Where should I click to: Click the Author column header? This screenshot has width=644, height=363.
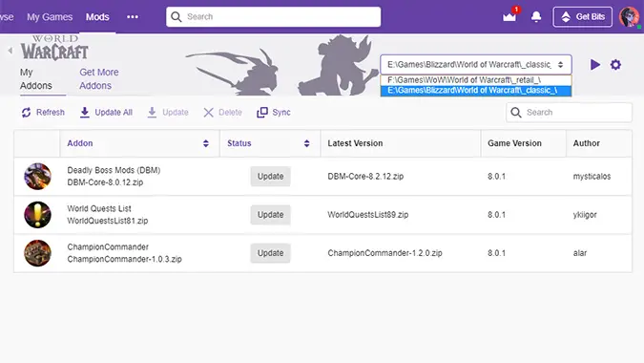[x=587, y=143]
